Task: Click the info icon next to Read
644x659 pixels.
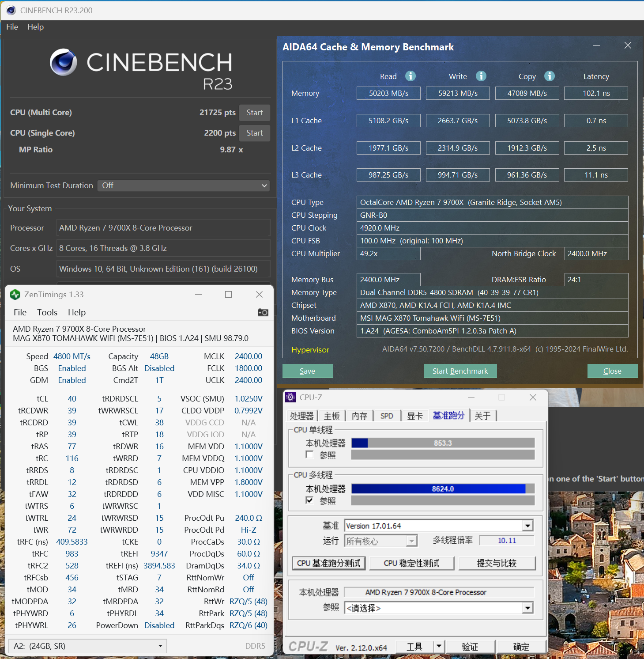Action: [x=411, y=76]
